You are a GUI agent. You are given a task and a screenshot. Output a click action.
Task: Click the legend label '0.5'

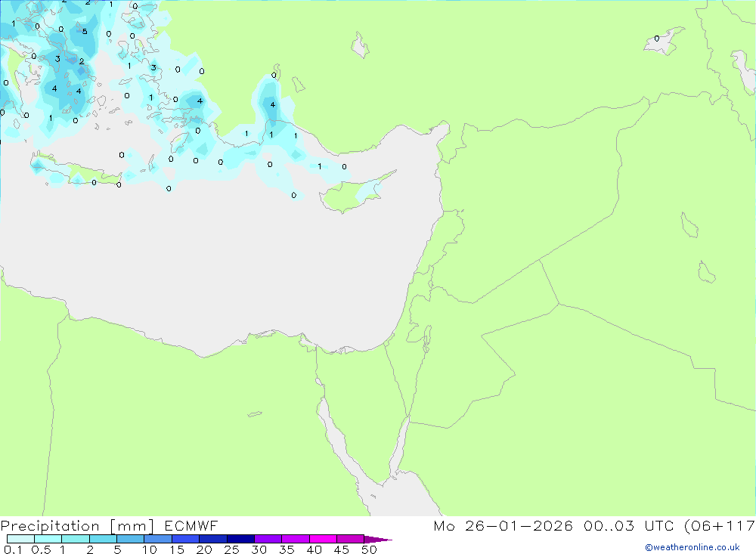pyautogui.click(x=41, y=549)
